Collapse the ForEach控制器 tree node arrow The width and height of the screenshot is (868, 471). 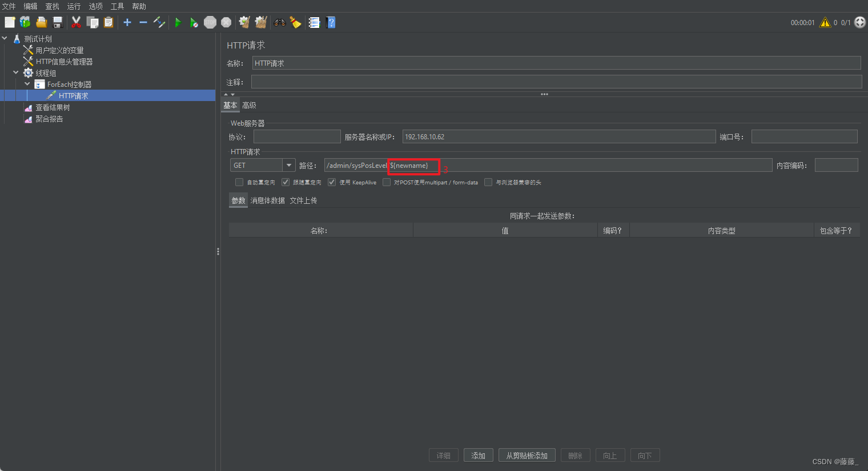[x=27, y=84]
